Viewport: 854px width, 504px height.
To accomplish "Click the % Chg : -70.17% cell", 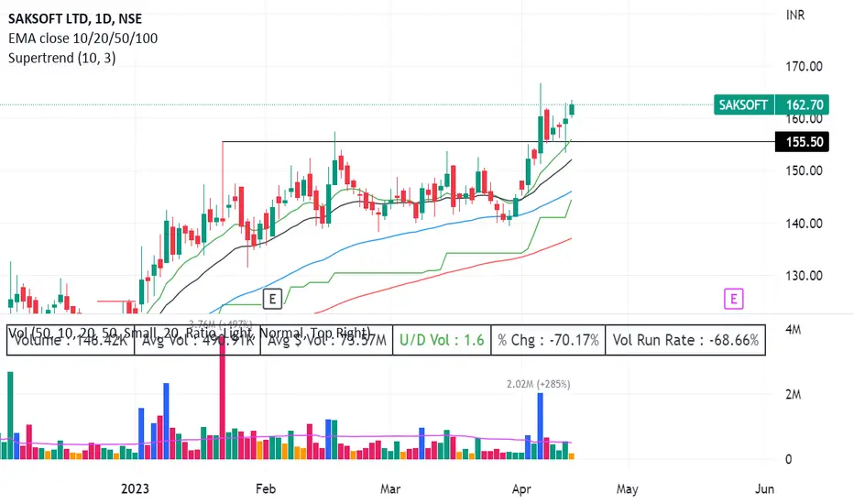I will click(x=548, y=340).
